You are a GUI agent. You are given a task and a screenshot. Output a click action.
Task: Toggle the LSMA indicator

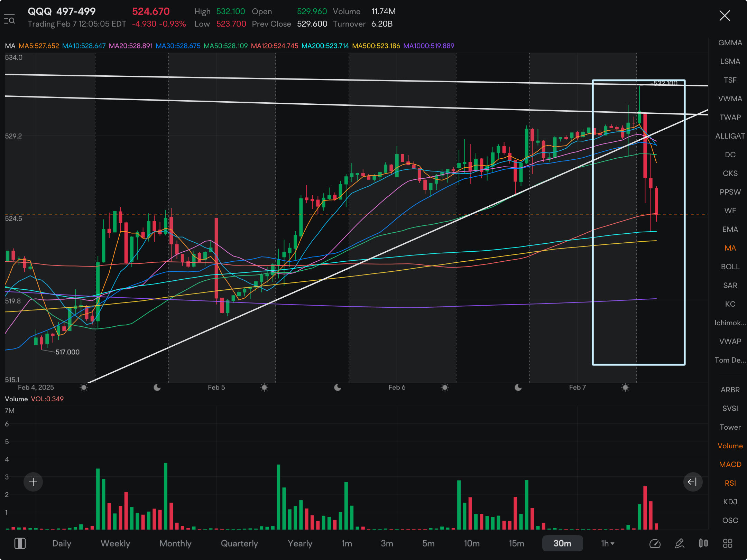(730, 62)
